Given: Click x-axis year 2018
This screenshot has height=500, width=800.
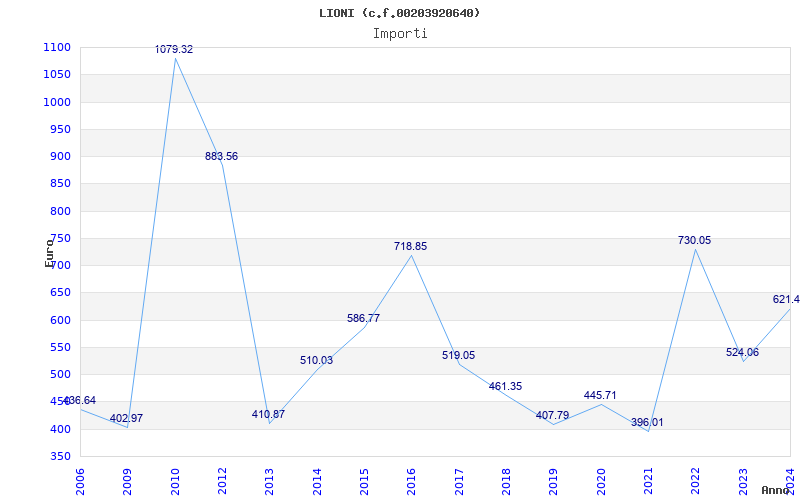Looking at the screenshot, I should (x=506, y=482).
